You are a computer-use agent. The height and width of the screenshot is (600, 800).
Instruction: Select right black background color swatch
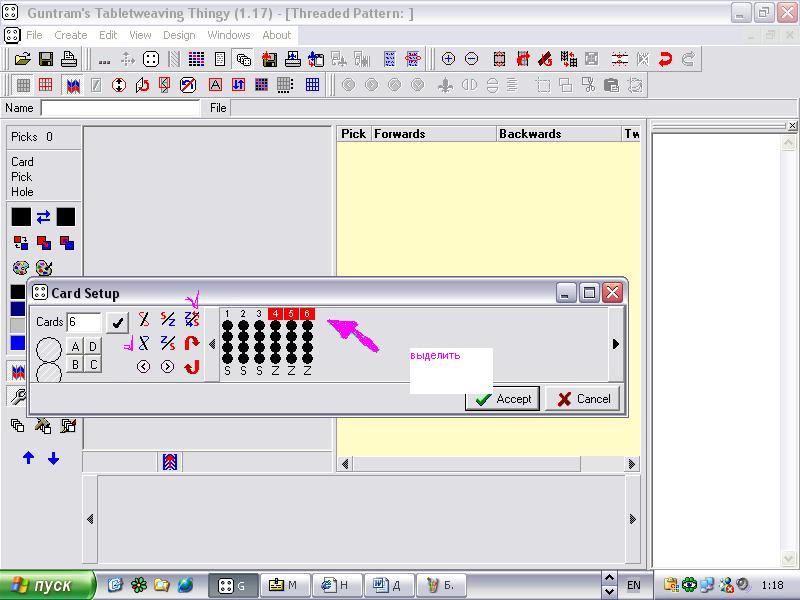tap(66, 217)
